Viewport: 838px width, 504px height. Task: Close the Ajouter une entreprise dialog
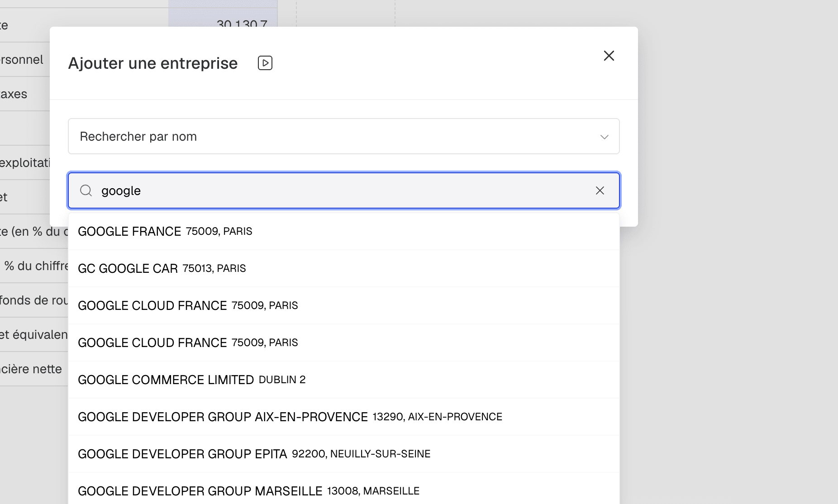tap(609, 56)
